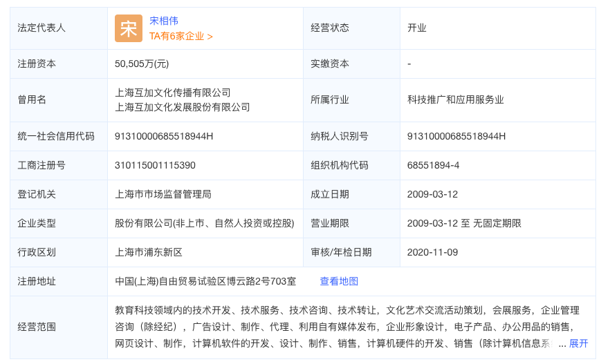Click 企业类型 label

pyautogui.click(x=37, y=224)
